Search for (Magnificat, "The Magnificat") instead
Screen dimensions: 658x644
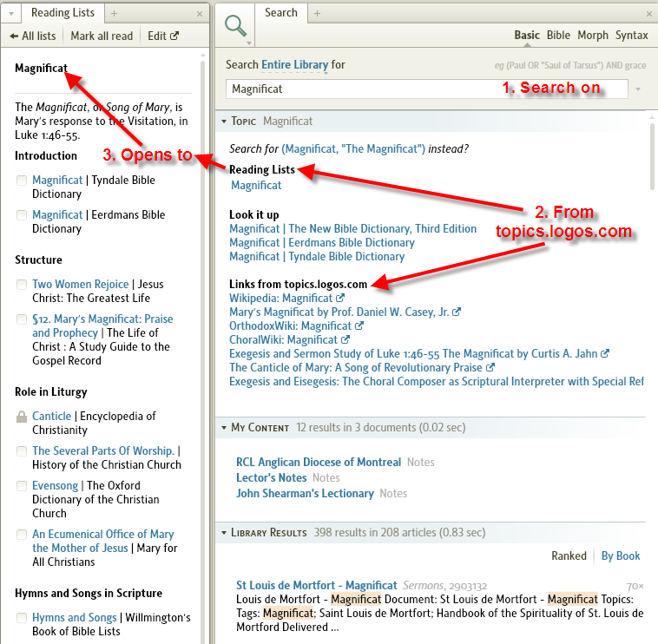353,149
